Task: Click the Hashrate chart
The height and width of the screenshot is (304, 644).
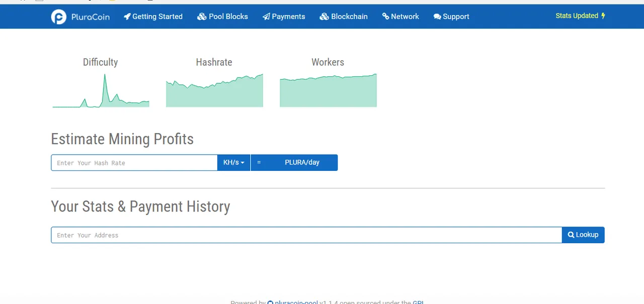Action: (214, 90)
